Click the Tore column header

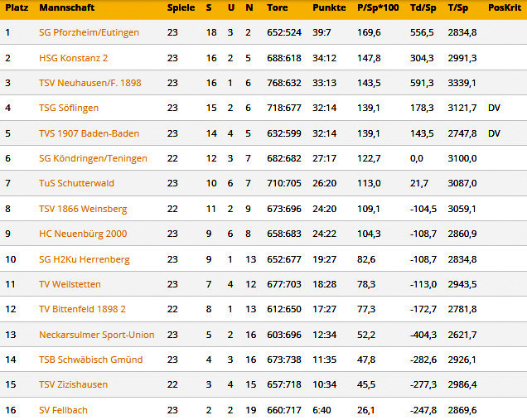(x=278, y=7)
